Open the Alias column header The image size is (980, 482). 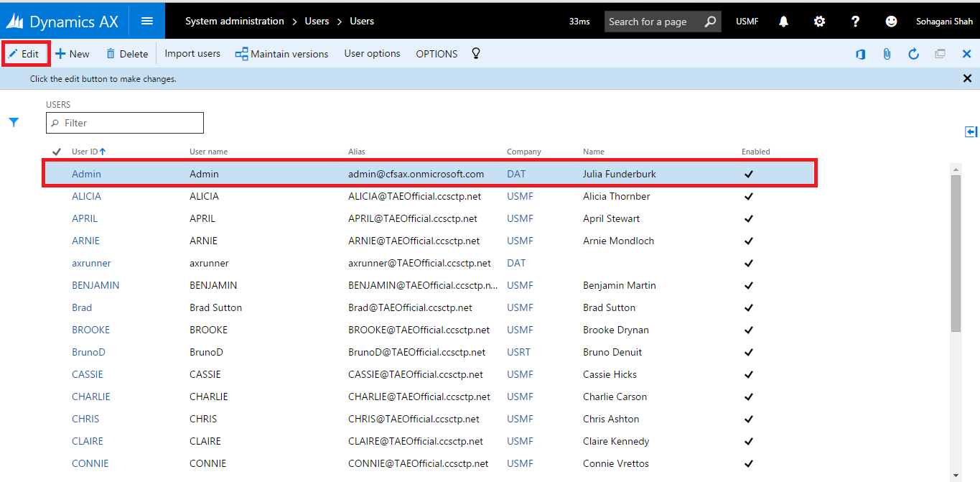[357, 152]
